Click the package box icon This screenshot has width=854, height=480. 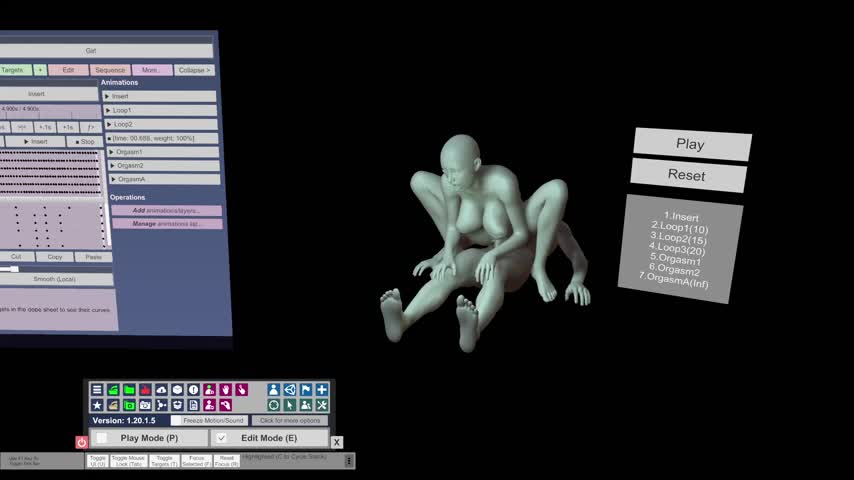pos(177,390)
